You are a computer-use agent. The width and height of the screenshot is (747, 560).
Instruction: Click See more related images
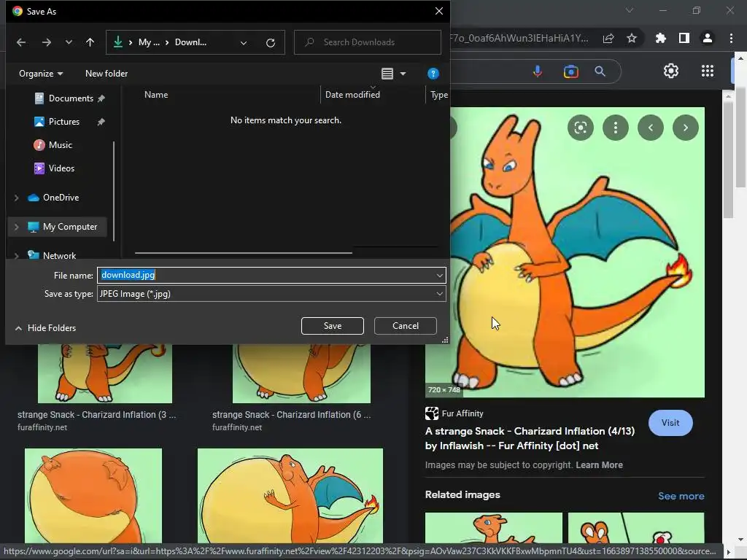681,496
